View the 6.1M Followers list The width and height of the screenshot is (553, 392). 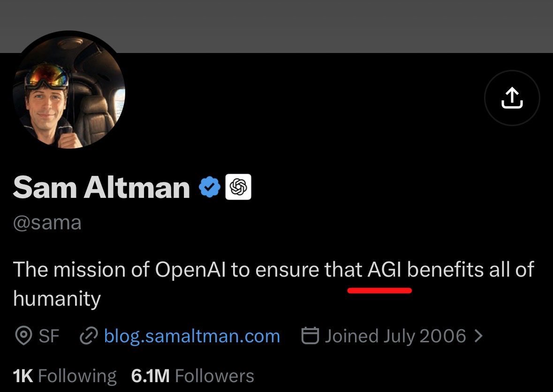point(193,376)
